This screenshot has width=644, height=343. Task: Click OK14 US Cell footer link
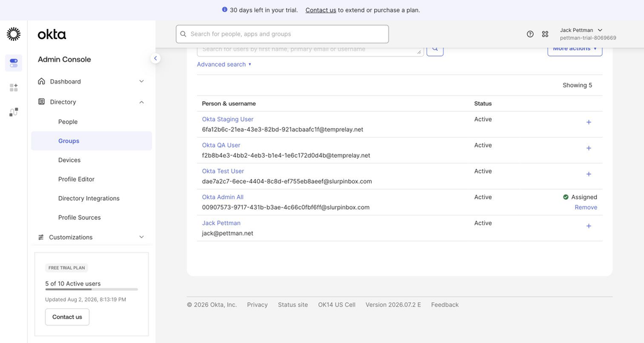point(337,305)
